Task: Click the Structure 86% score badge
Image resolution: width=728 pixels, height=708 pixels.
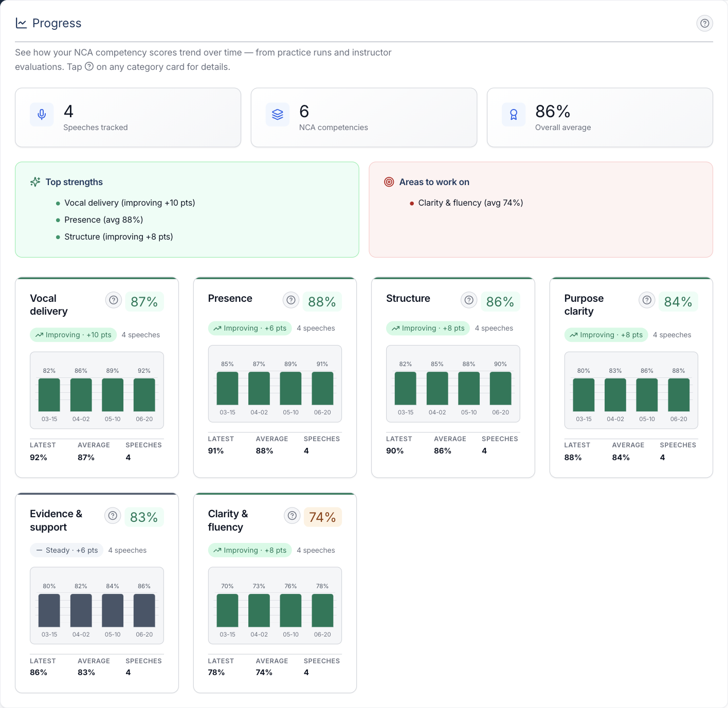Action: tap(500, 302)
